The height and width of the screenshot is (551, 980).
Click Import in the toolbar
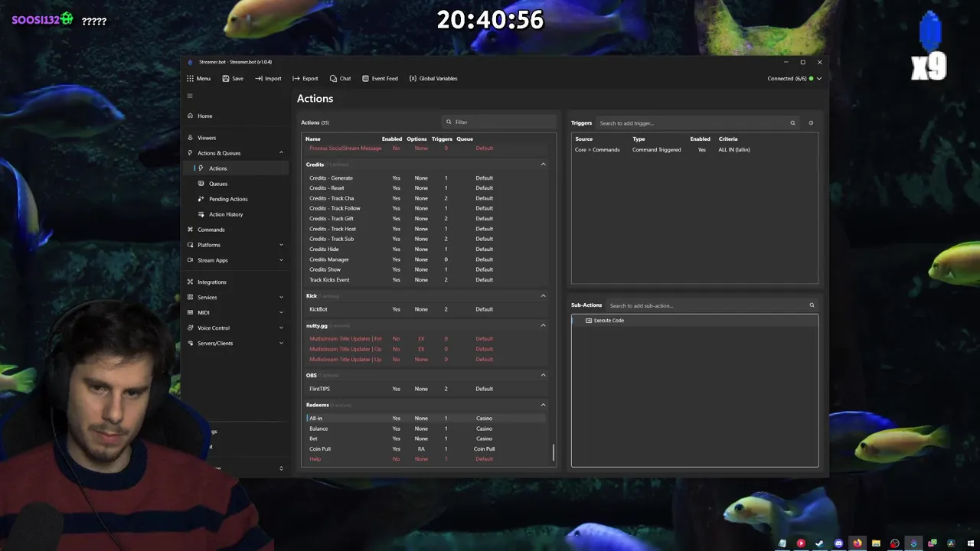click(268, 78)
